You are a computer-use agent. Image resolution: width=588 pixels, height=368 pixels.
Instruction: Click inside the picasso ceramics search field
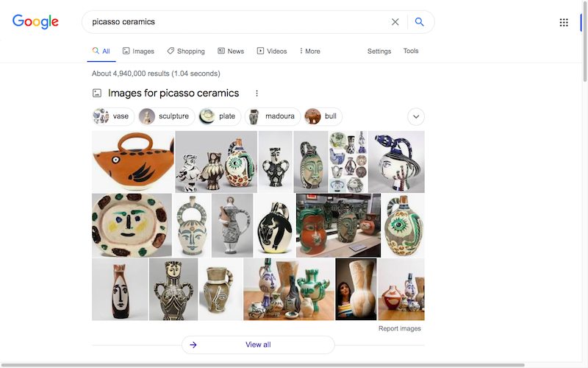(236, 22)
